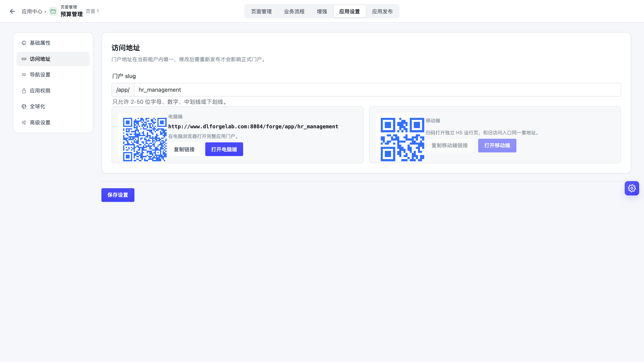Click the 扫码打开独立 H5 运行页 description
644x362 pixels.
[x=483, y=133]
